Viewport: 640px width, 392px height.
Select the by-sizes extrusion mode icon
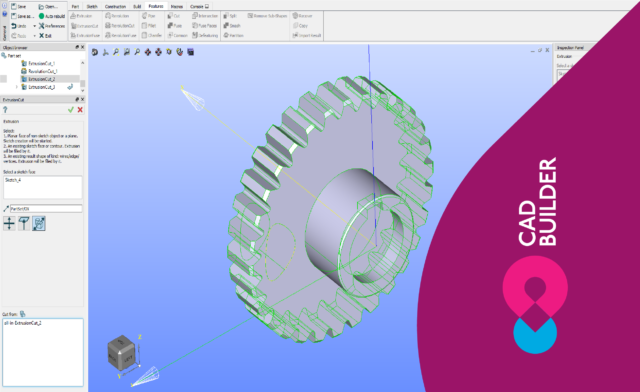point(9,223)
